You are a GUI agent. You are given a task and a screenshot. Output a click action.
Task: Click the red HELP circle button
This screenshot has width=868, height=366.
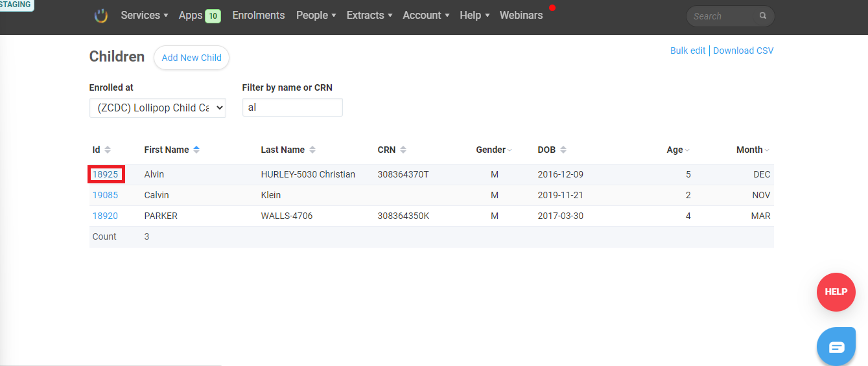(836, 292)
